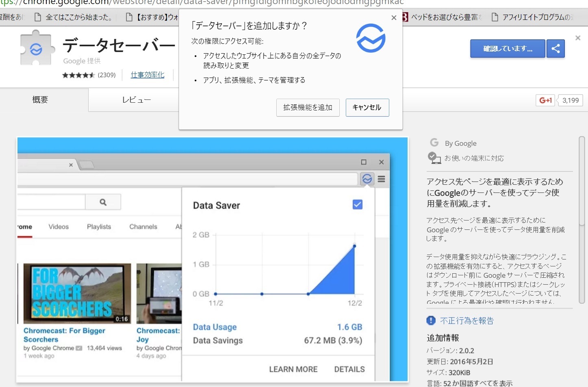Click the Playlists tab in screenshot
This screenshot has width=588, height=387.
click(x=99, y=227)
